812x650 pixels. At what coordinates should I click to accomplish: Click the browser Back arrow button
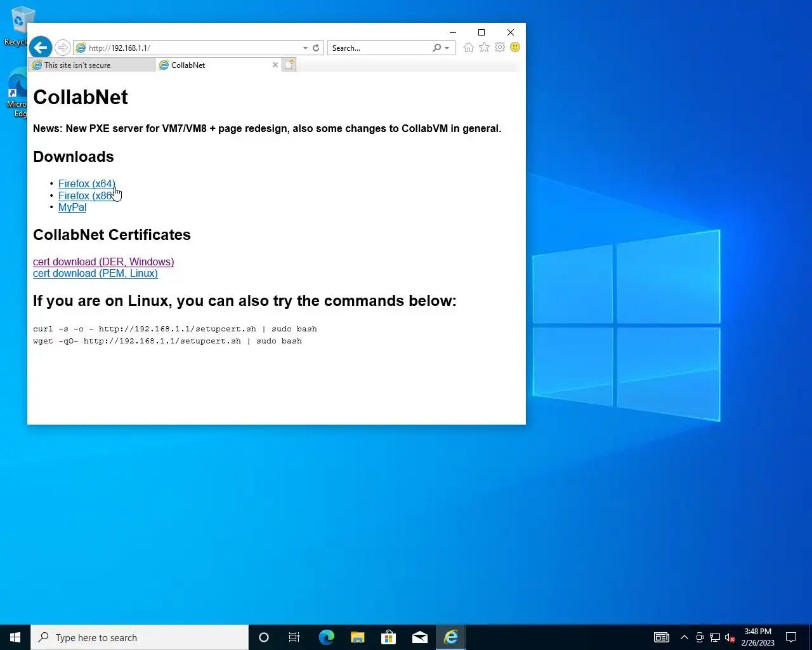(41, 48)
